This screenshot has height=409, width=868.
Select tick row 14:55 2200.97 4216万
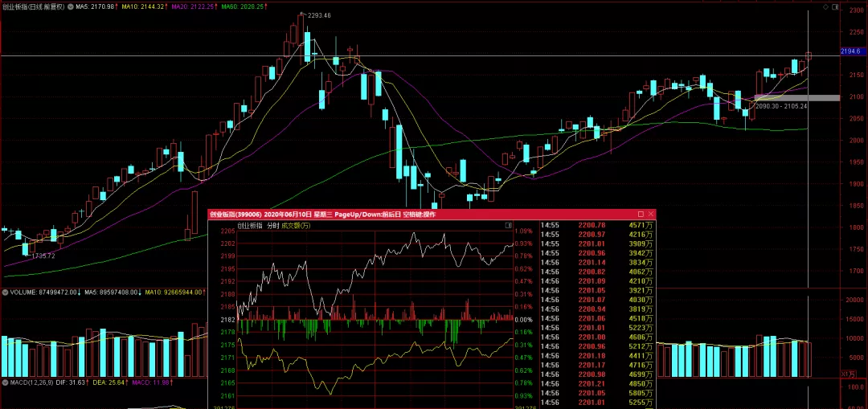coord(597,235)
